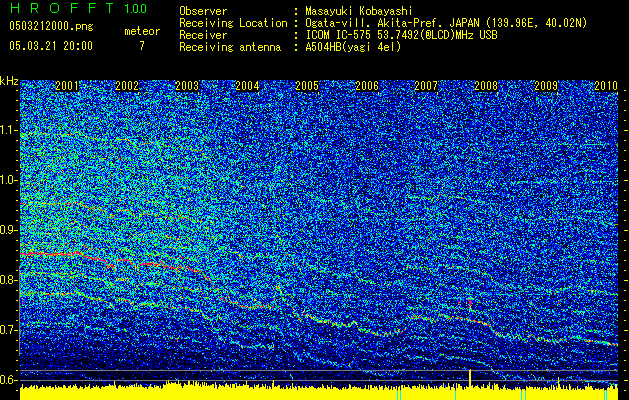Click the Observer label
The image size is (629, 400).
[x=203, y=11]
